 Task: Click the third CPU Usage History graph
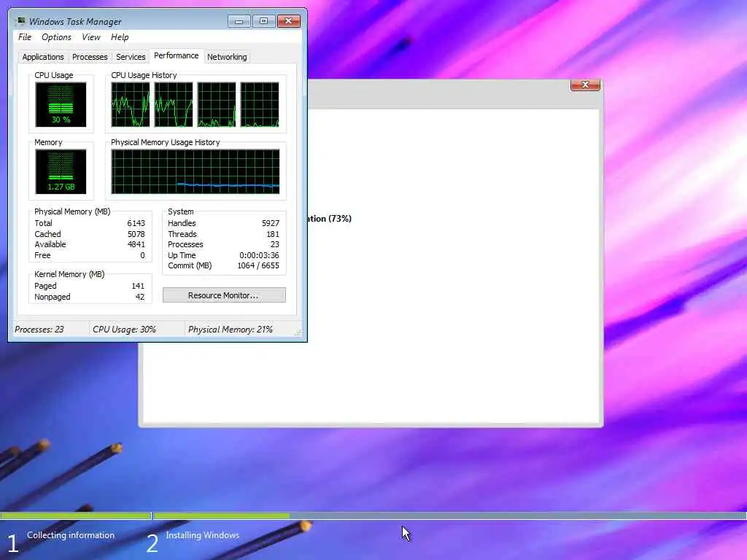point(217,105)
